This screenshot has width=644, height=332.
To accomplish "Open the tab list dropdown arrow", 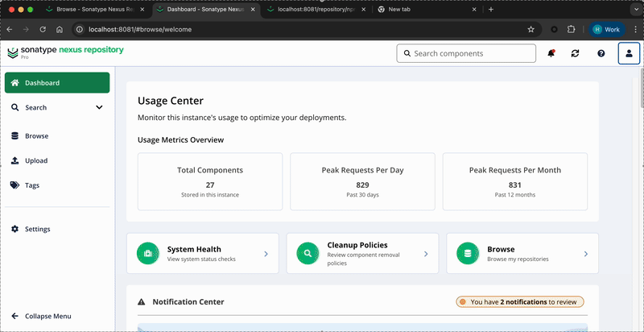I will (636, 10).
